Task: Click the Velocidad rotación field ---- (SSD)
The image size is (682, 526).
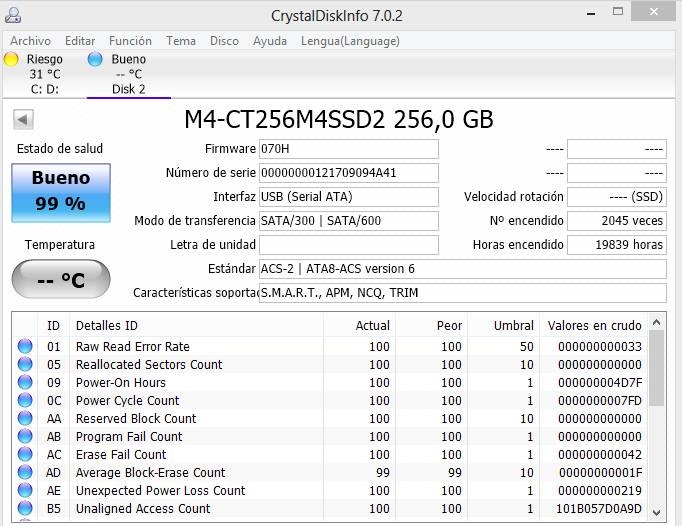Action: tap(617, 197)
